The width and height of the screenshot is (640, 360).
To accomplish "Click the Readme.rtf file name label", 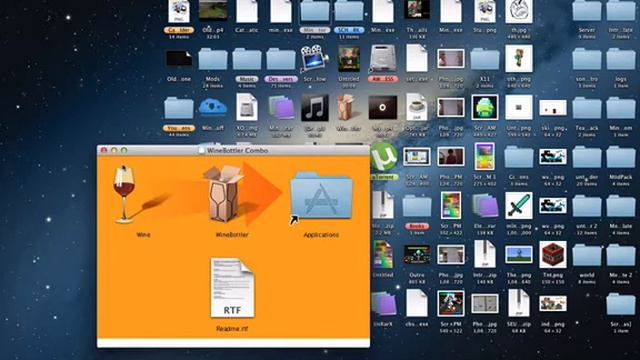I will tap(231, 329).
